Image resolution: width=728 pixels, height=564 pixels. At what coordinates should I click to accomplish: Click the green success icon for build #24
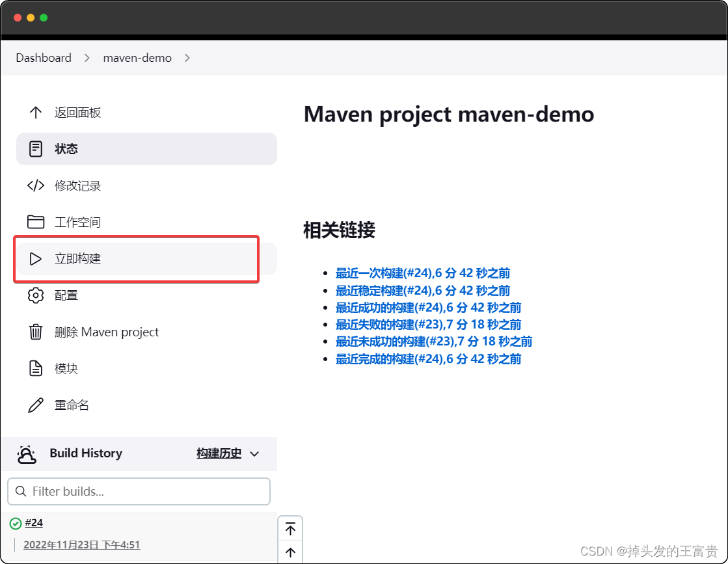point(16,523)
